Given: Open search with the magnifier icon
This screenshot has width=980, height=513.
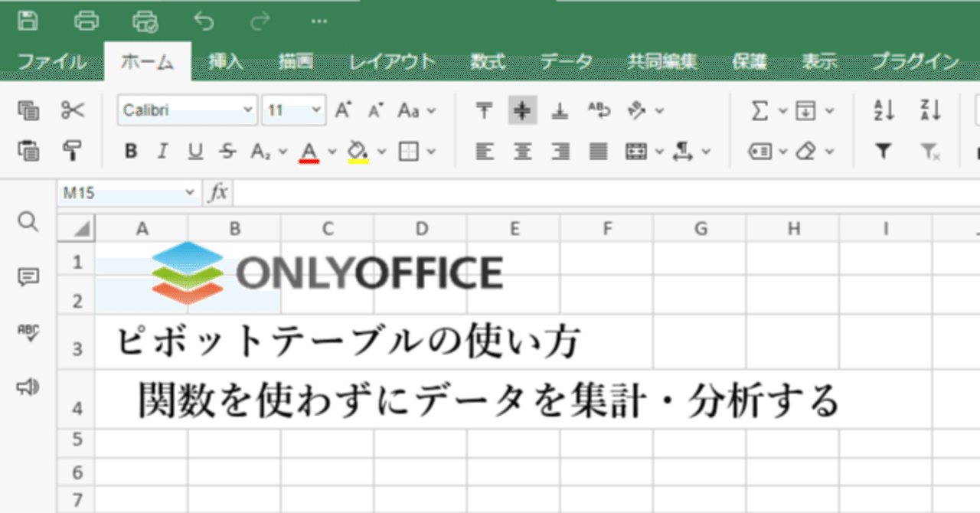Looking at the screenshot, I should (x=28, y=222).
